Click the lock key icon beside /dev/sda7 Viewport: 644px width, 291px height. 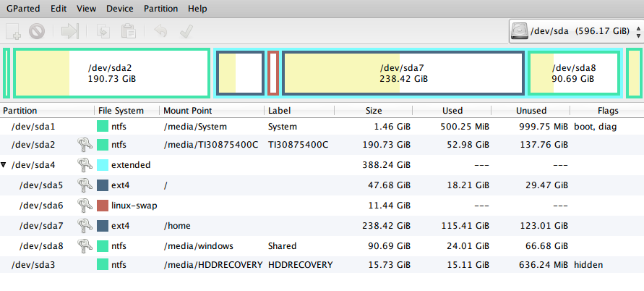click(85, 226)
